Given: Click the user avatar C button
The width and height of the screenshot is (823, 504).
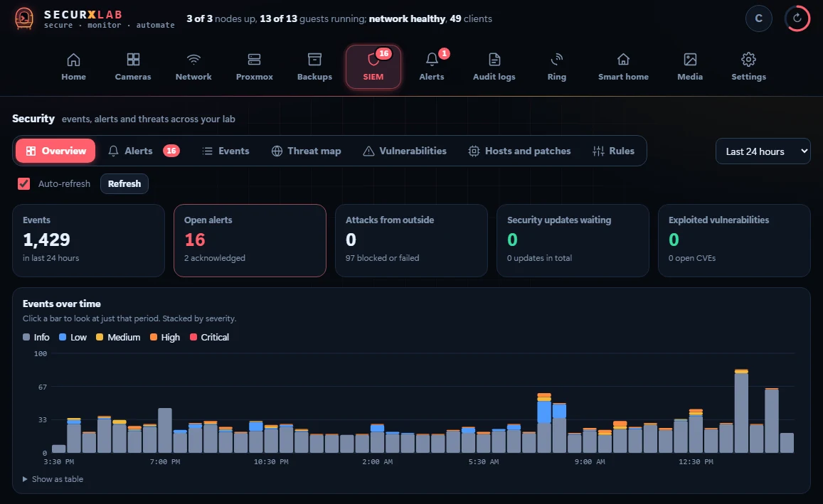Looking at the screenshot, I should tap(758, 18).
